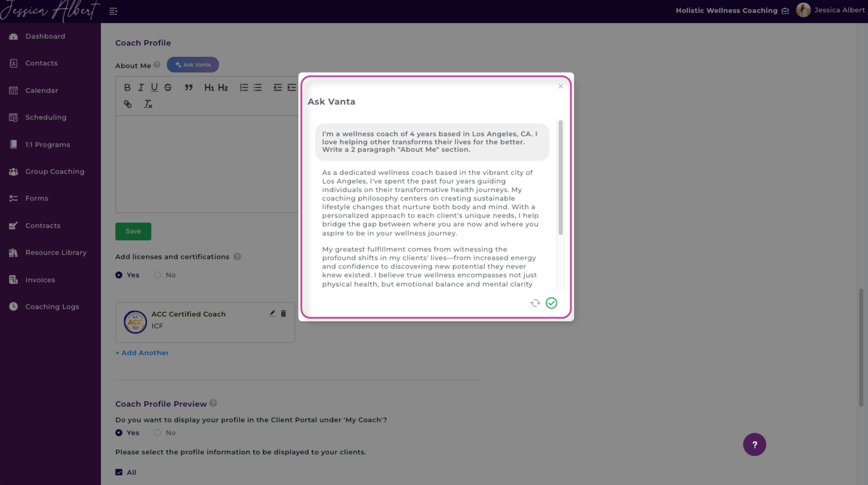Open the purple help question button
This screenshot has height=485, width=868.
click(x=755, y=445)
